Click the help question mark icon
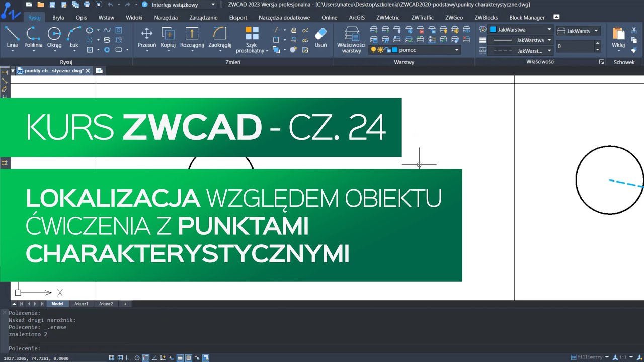 pos(145,5)
